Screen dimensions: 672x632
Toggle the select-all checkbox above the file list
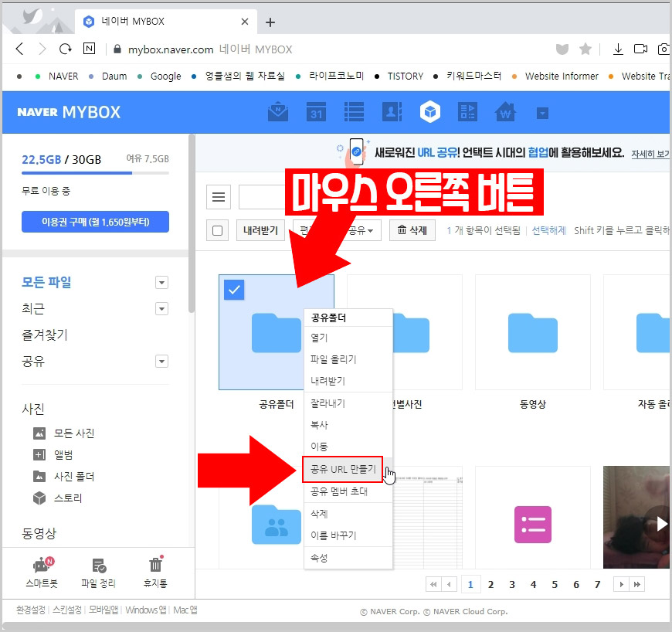point(219,229)
